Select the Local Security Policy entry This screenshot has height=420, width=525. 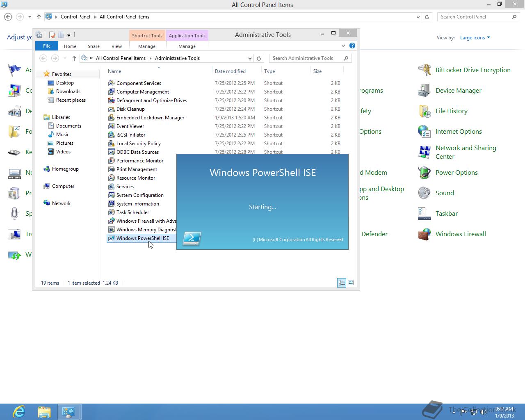click(139, 144)
